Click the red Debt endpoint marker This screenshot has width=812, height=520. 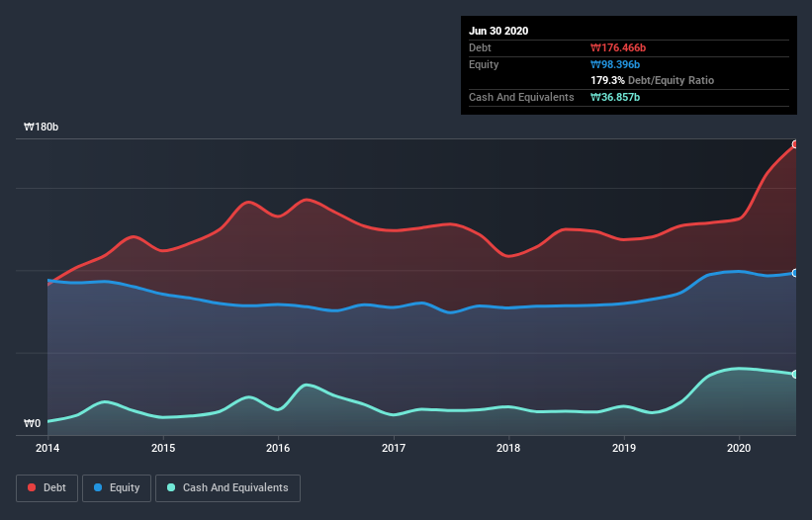click(x=795, y=144)
